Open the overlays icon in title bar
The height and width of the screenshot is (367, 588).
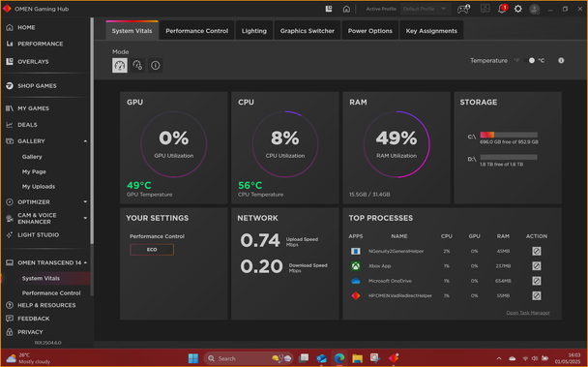point(329,9)
